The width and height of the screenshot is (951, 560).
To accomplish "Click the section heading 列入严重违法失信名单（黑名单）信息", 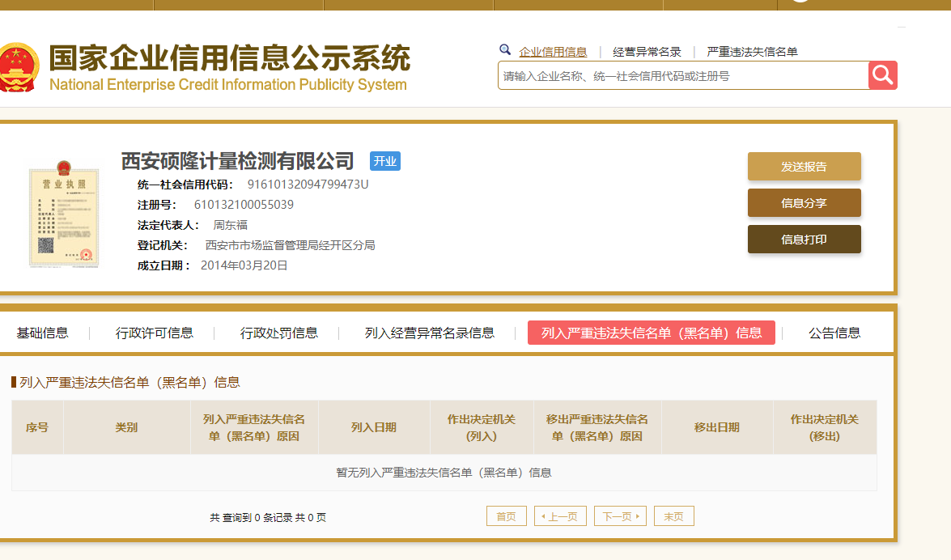I will (x=129, y=382).
